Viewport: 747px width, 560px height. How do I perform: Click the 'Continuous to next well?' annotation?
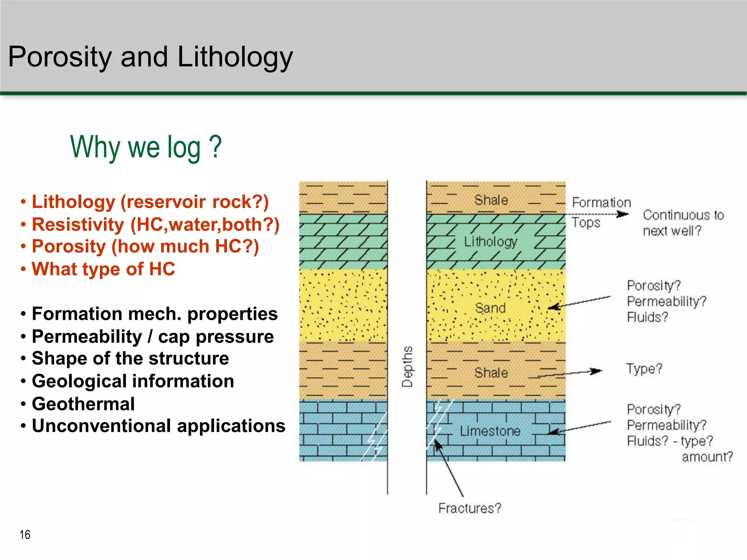pyautogui.click(x=682, y=223)
